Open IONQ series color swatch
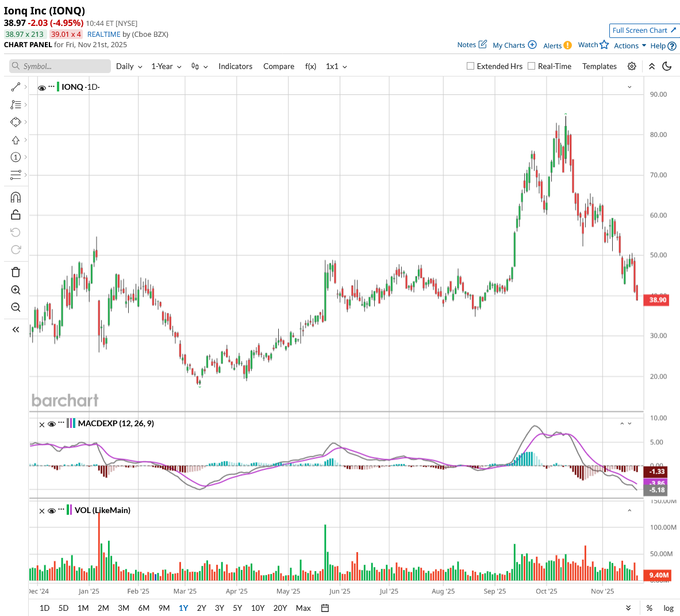 tap(58, 87)
